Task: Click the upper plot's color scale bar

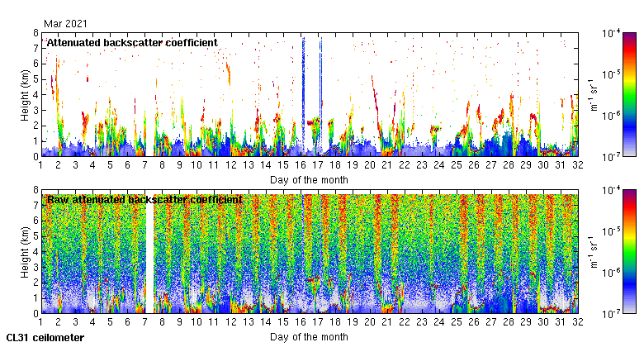Action: point(629,93)
